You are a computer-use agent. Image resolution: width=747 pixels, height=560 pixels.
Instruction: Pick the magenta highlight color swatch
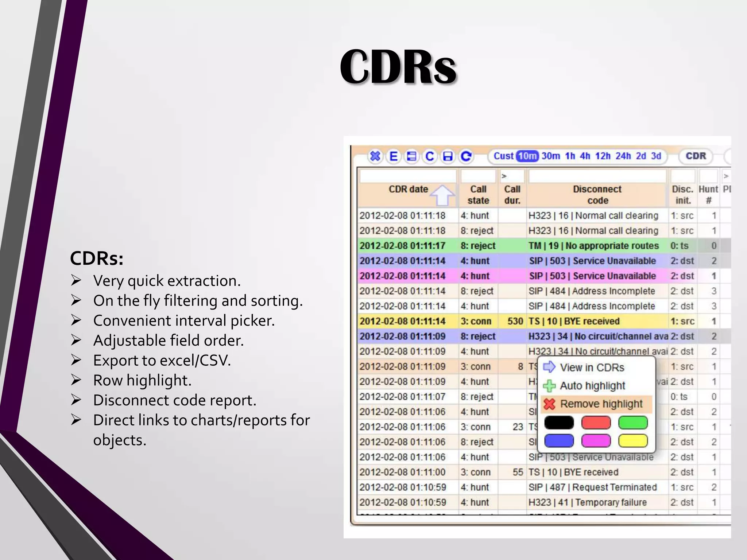596,440
